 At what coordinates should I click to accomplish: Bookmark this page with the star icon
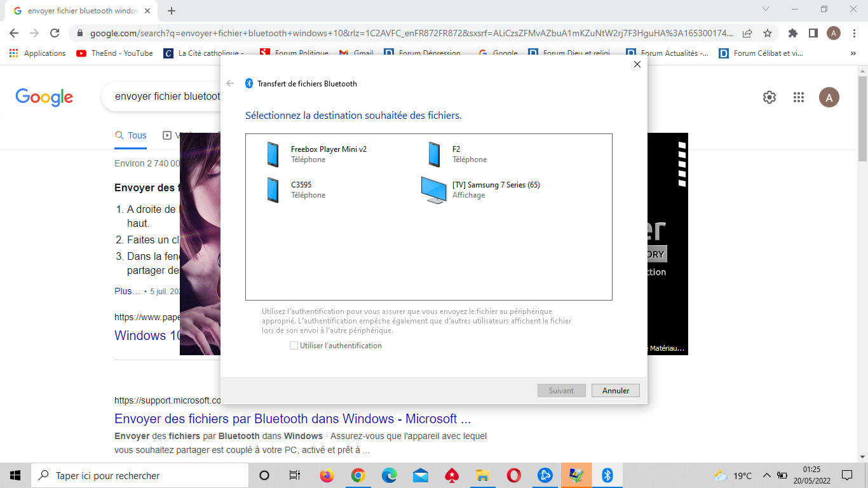768,33
